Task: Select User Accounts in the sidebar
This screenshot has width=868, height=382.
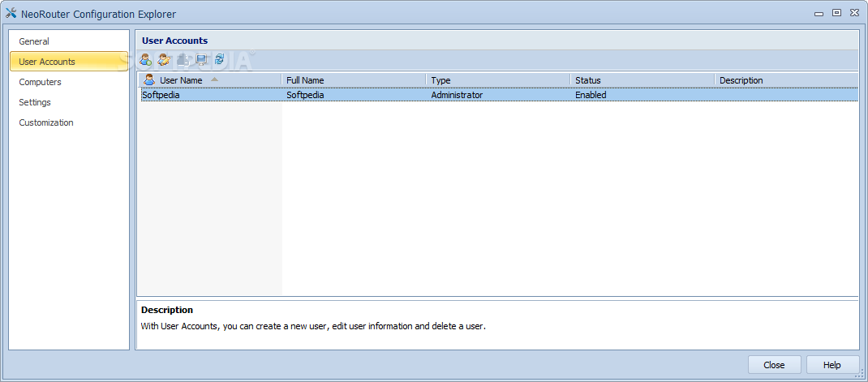Action: click(x=69, y=62)
